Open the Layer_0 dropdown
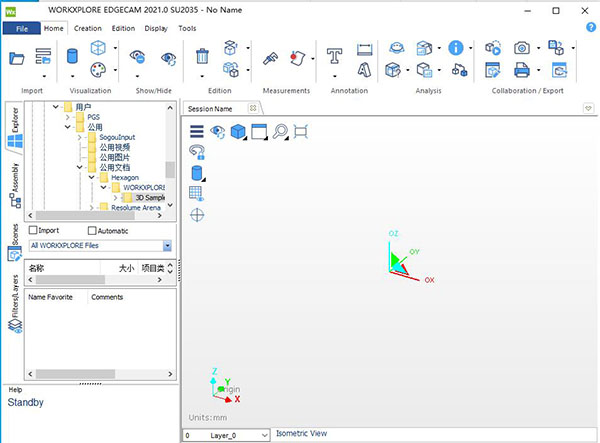600x443 pixels. pos(264,435)
